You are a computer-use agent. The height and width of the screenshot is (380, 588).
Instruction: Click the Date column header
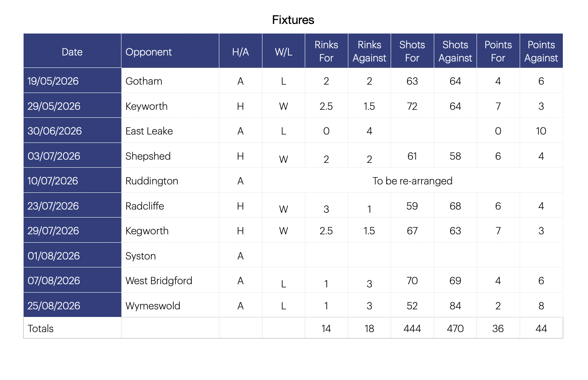click(x=72, y=51)
